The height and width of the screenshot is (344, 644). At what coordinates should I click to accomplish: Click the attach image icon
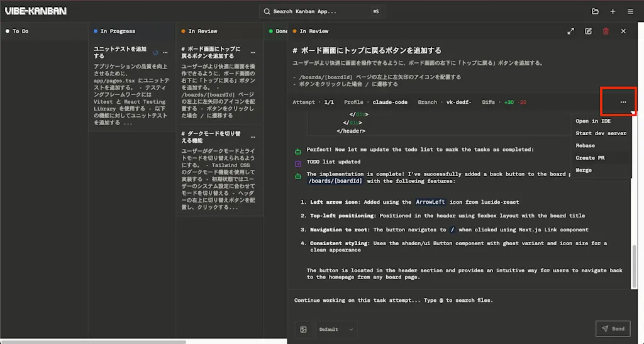pyautogui.click(x=304, y=330)
